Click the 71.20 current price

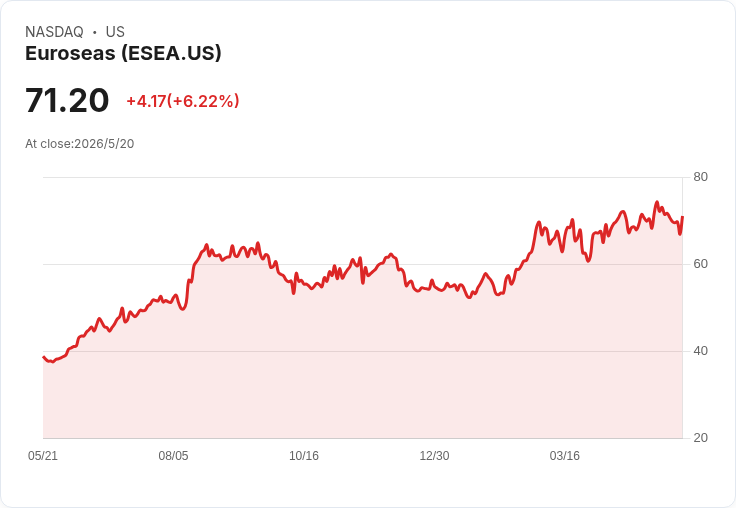(67, 100)
